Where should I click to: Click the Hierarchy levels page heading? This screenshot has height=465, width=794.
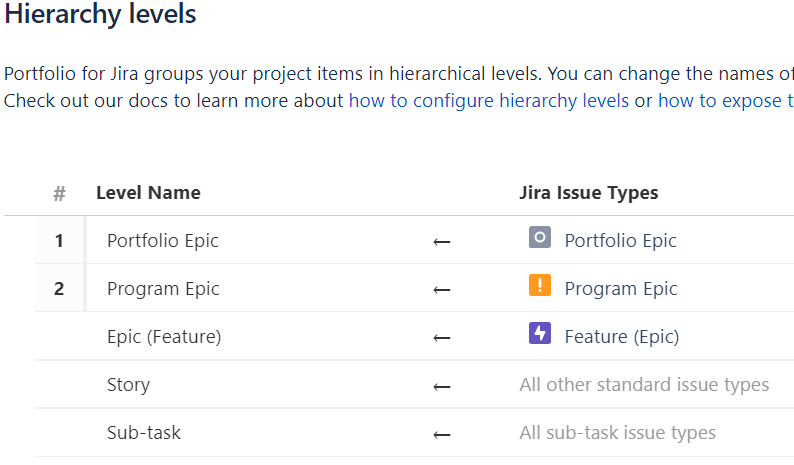100,14
